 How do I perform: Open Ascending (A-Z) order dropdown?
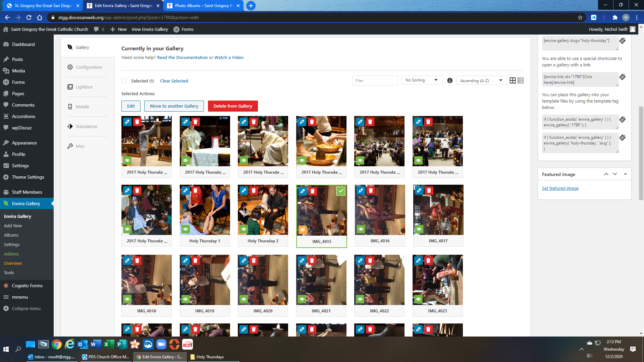pos(481,80)
